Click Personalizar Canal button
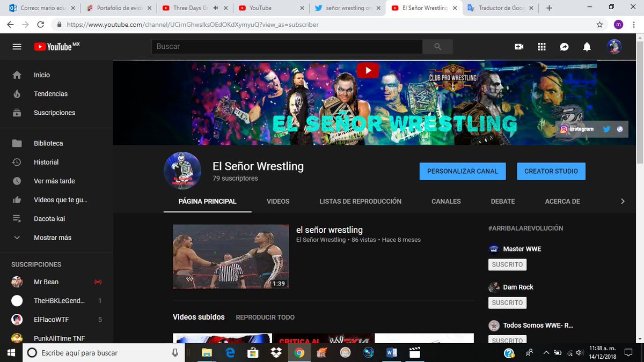Viewport: 644px width, 362px height. (463, 171)
